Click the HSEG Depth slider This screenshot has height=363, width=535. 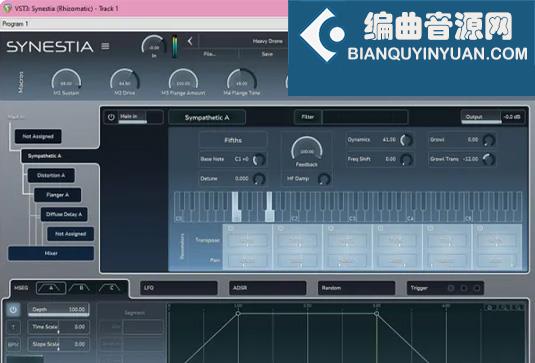tap(59, 310)
